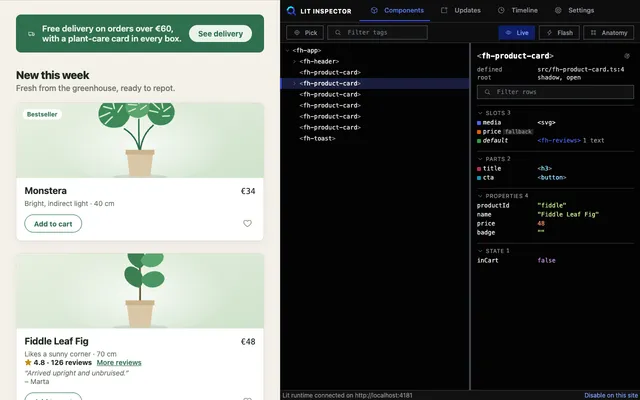This screenshot has height=400, width=640.
Task: Open the More reviews link
Action: click(119, 362)
